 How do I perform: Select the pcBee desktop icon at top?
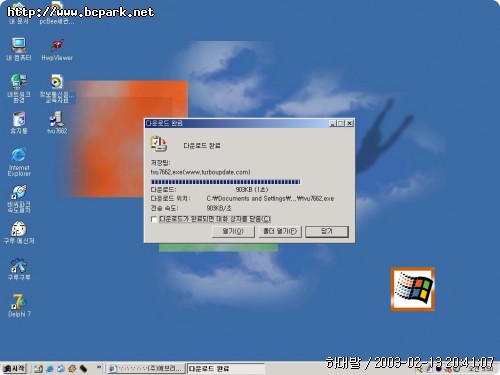(57, 13)
